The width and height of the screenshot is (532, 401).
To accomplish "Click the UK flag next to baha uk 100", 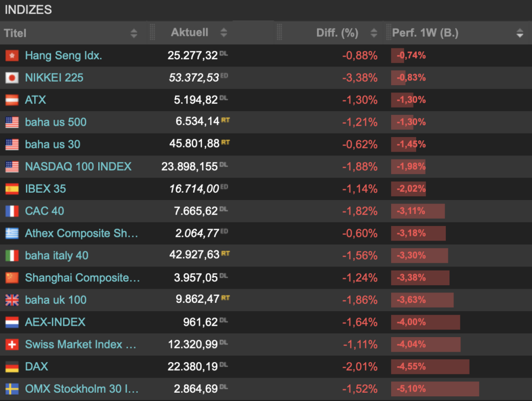I will 12,300.
